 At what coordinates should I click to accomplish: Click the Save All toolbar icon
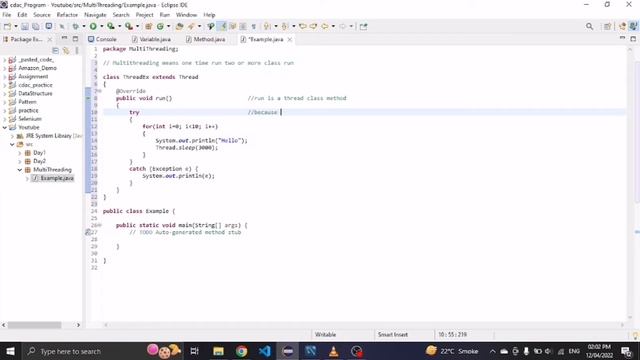[x=36, y=27]
